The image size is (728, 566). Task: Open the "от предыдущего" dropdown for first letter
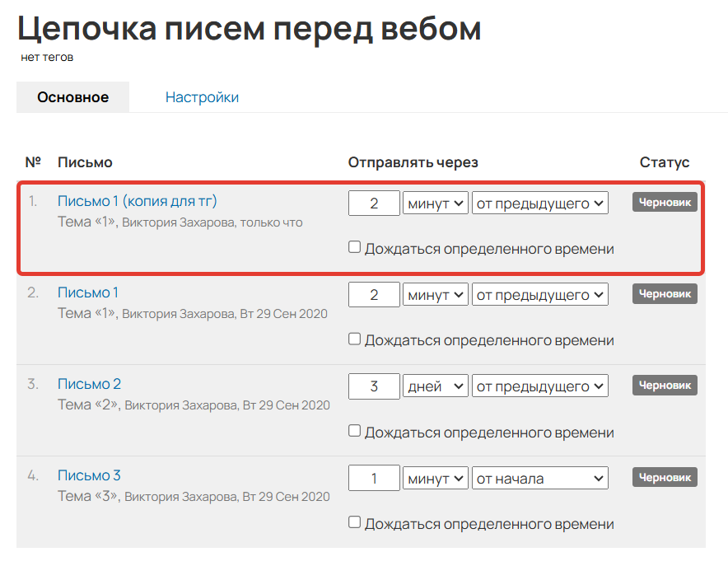click(539, 202)
